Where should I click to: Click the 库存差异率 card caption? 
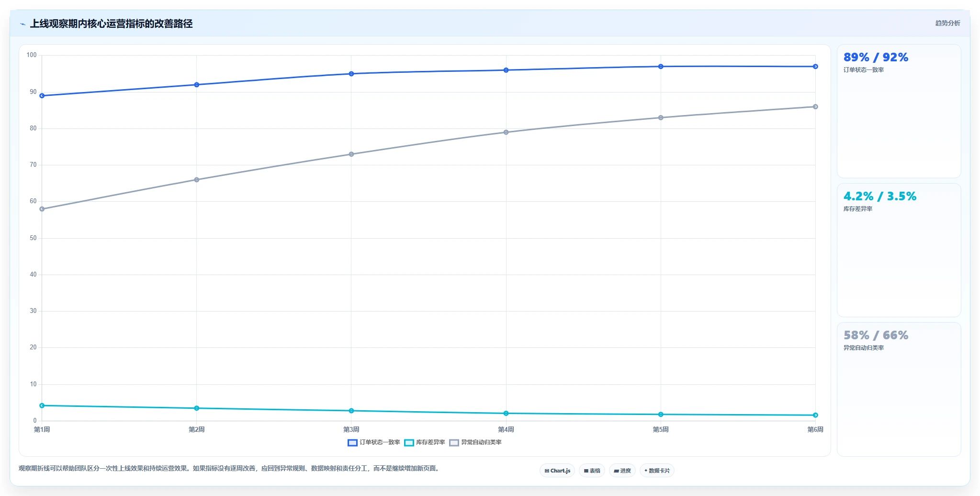coord(858,209)
